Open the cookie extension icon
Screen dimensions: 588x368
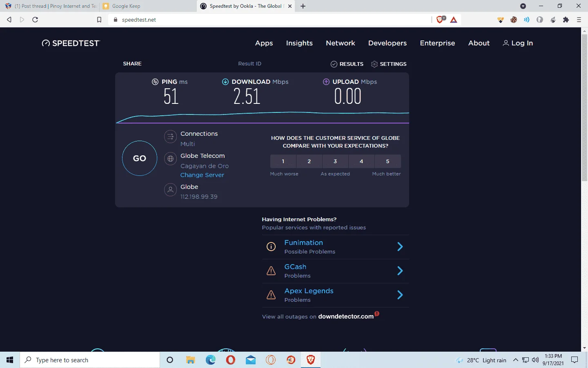point(514,20)
